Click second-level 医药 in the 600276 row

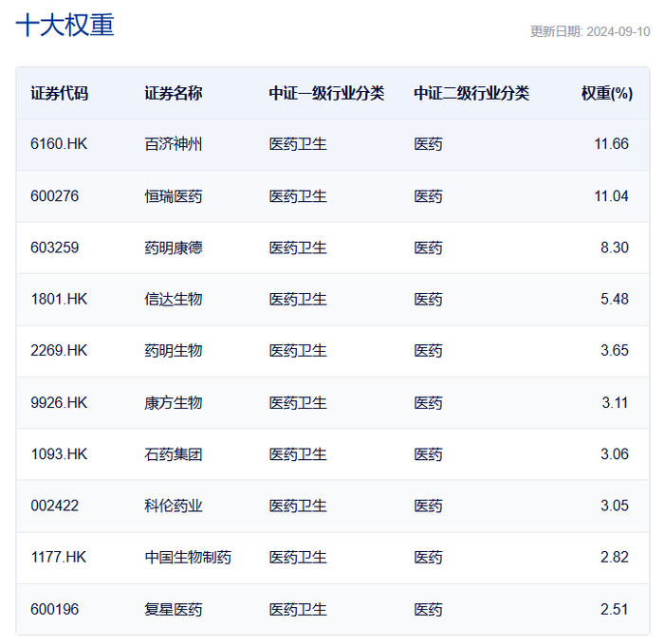click(428, 196)
